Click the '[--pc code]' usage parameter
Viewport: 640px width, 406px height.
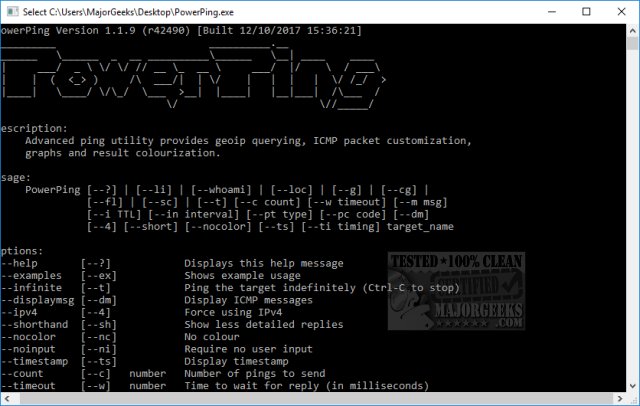pyautogui.click(x=353, y=214)
